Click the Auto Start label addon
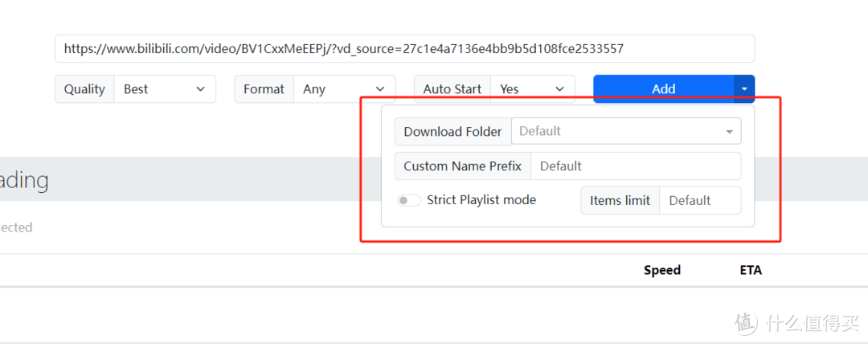 coord(452,89)
